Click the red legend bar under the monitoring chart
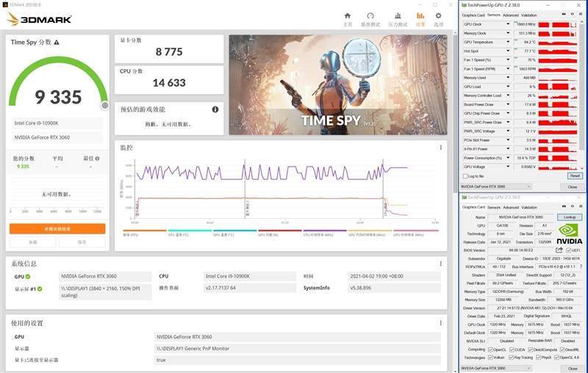588x373 pixels. 280,231
